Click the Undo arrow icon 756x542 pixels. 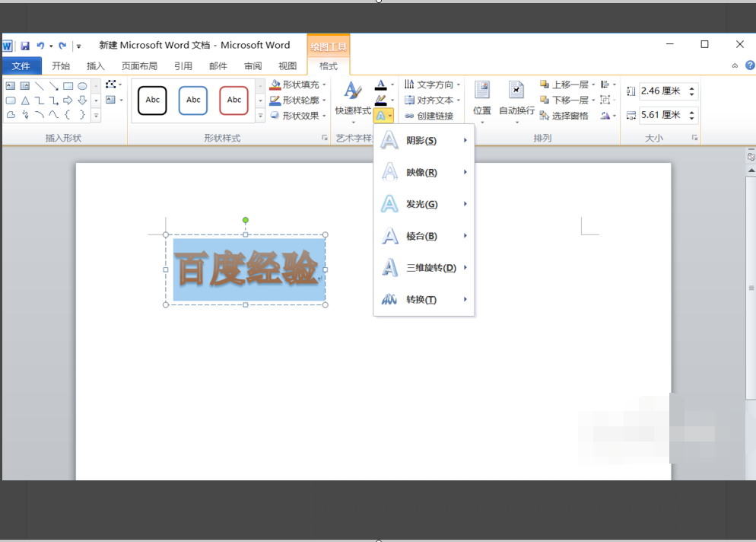coord(40,46)
